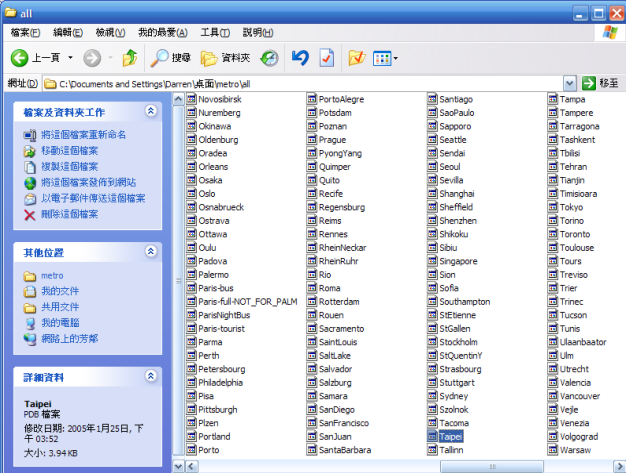
Task: Click the folder checkmark toolbar icon
Action: tap(357, 58)
